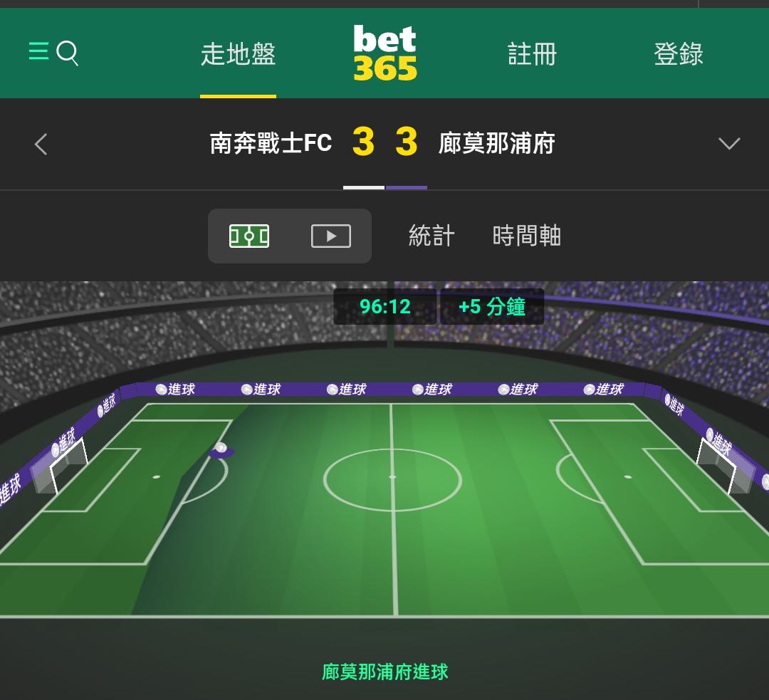Click the +5 分鐘 added time badge
Screen dimensions: 769x700
coord(492,307)
